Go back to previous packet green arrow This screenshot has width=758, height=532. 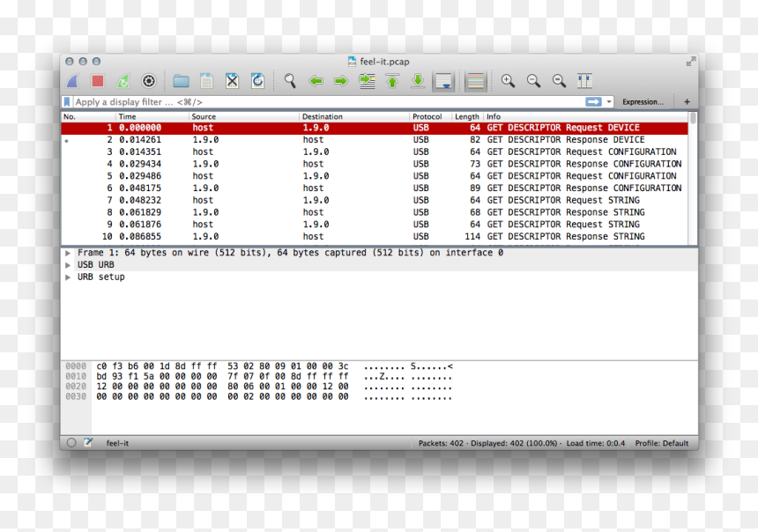(316, 81)
